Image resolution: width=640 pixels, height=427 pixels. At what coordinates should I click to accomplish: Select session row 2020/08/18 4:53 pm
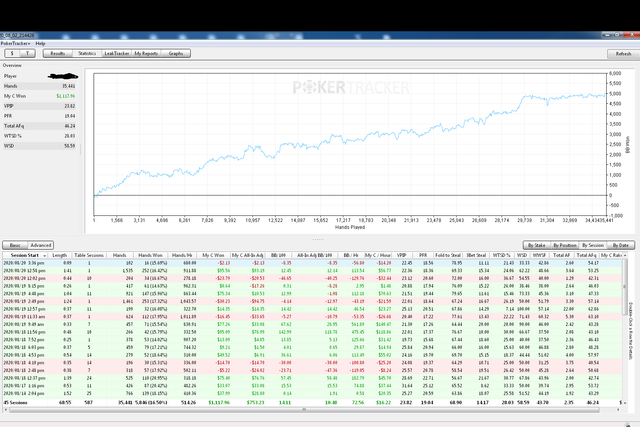tap(313, 355)
